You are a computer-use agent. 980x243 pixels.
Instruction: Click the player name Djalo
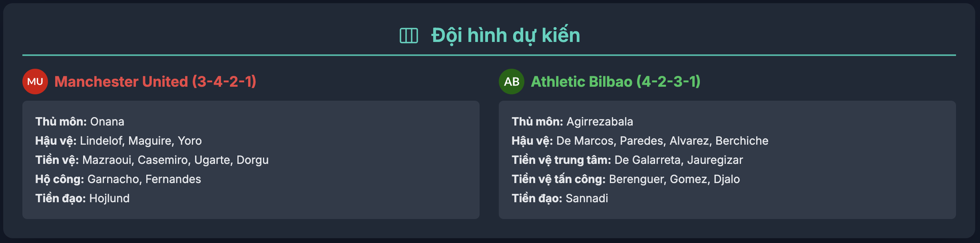click(727, 179)
